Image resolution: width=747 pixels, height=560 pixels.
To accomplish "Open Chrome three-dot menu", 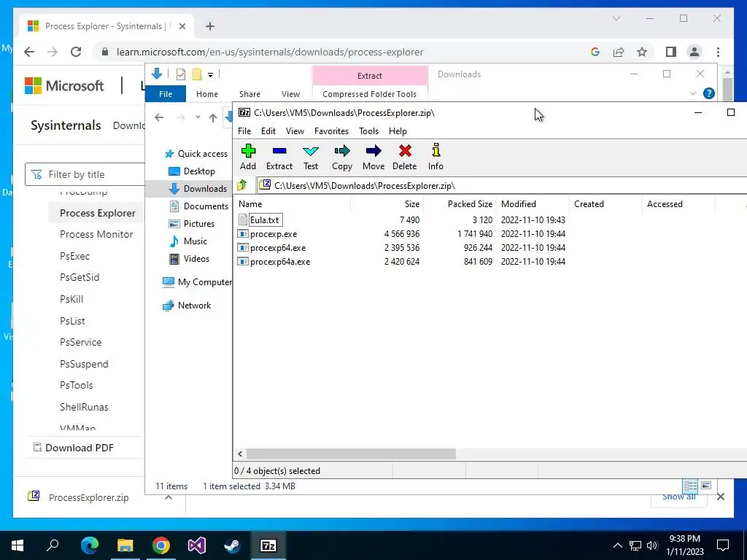I will (718, 52).
